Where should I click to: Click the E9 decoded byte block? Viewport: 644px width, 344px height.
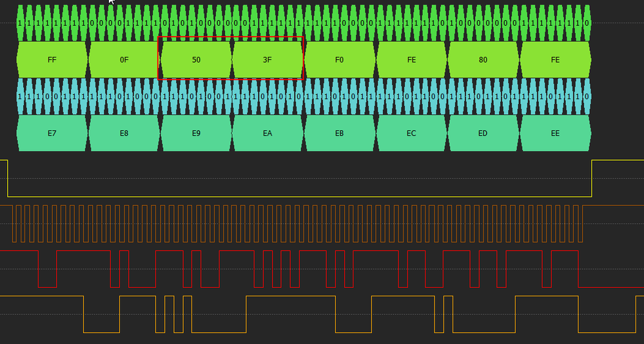click(x=196, y=133)
